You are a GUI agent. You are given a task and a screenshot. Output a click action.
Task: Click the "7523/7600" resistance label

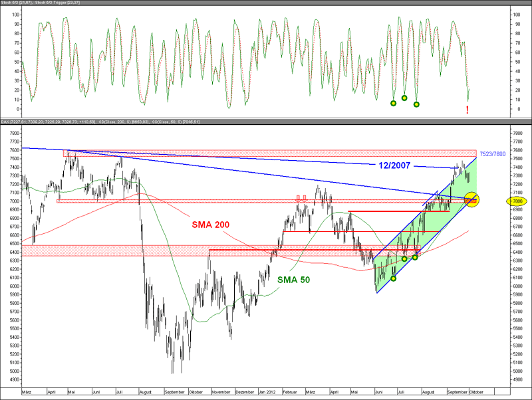point(492,154)
